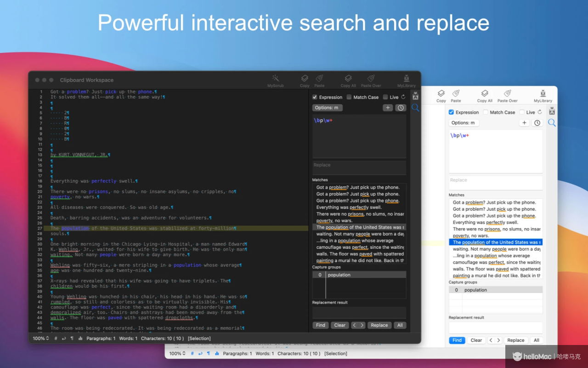The width and height of the screenshot is (588, 368).
Task: Click Copy All in dark window toolbar
Action: (348, 81)
